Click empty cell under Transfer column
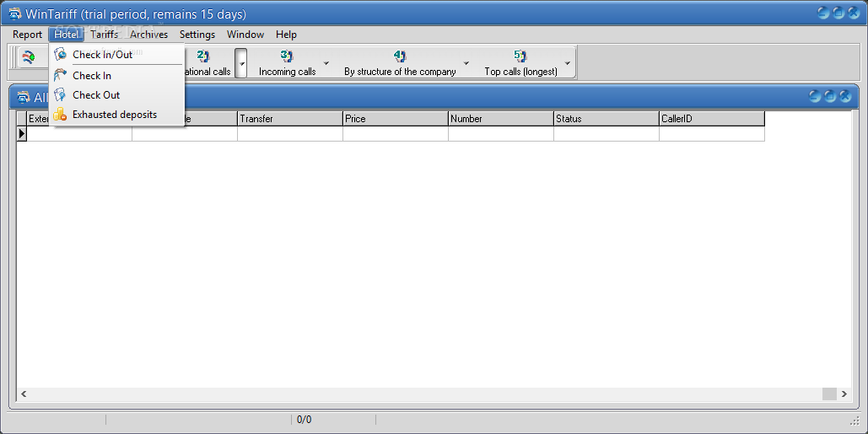The width and height of the screenshot is (868, 434). pyautogui.click(x=290, y=133)
